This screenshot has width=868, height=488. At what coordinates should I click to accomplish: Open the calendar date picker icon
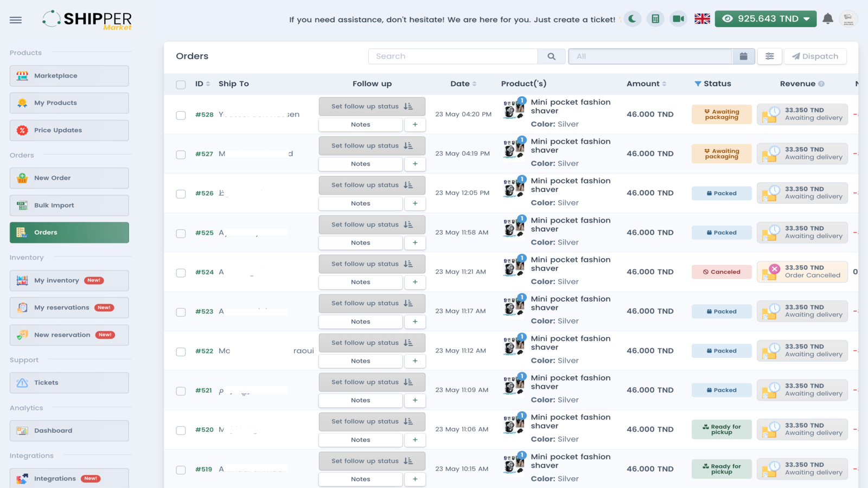coord(743,56)
